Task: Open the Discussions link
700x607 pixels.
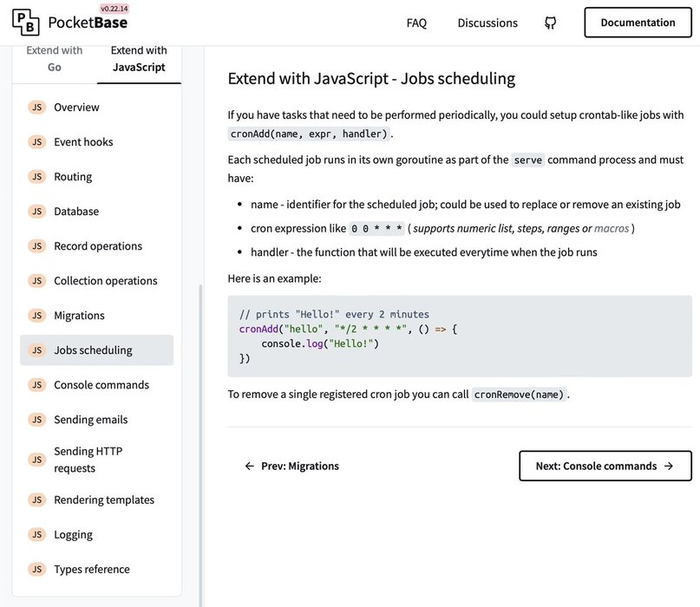Action: (x=487, y=23)
